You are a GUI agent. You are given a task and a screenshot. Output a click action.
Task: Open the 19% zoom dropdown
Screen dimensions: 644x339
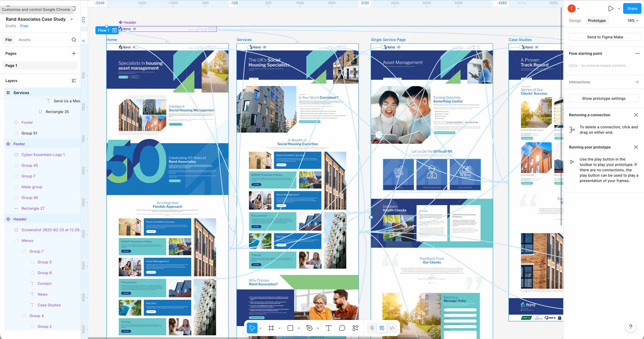(633, 21)
